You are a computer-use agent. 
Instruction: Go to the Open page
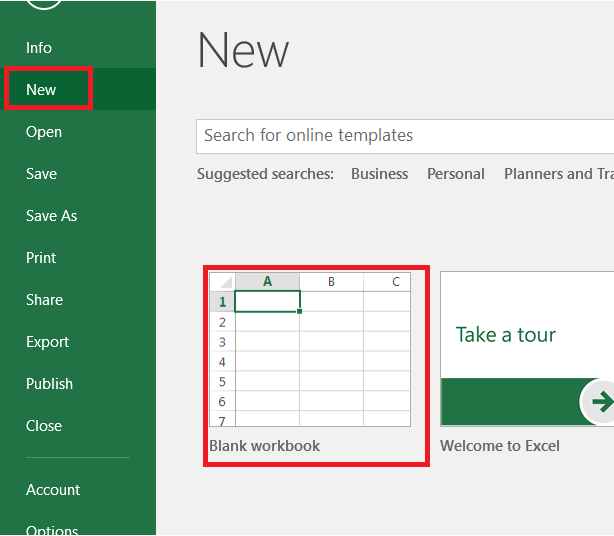(44, 132)
